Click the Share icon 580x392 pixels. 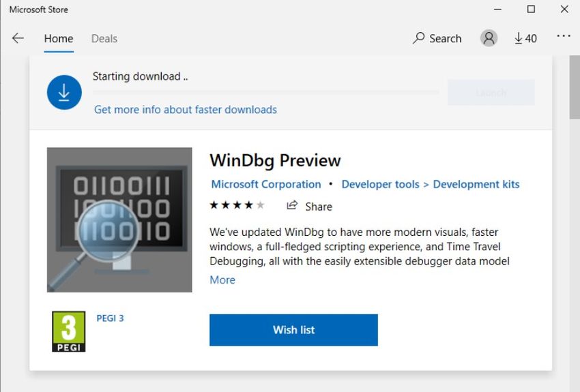[x=292, y=205]
